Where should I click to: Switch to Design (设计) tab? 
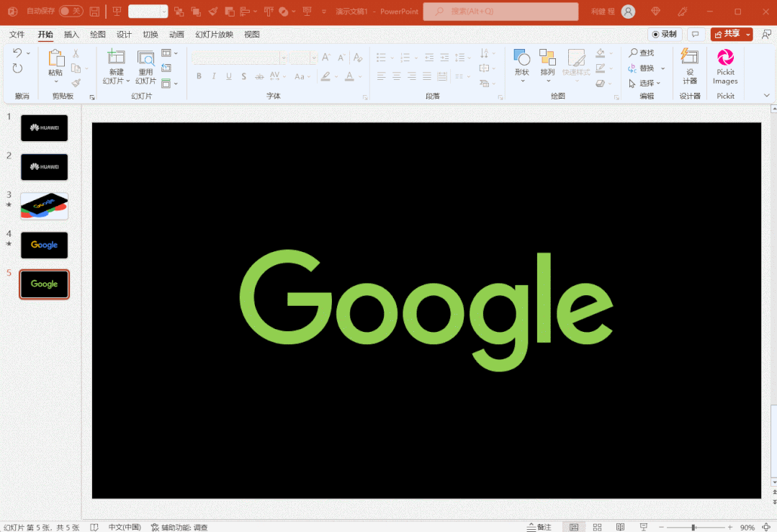(124, 34)
